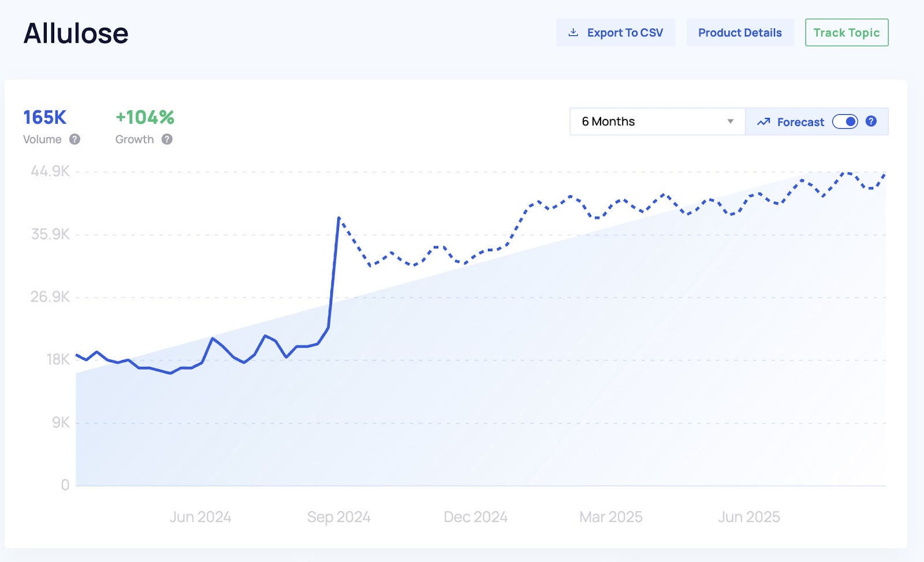Toggle the Forecast switch off
The image size is (924, 562).
tap(845, 122)
